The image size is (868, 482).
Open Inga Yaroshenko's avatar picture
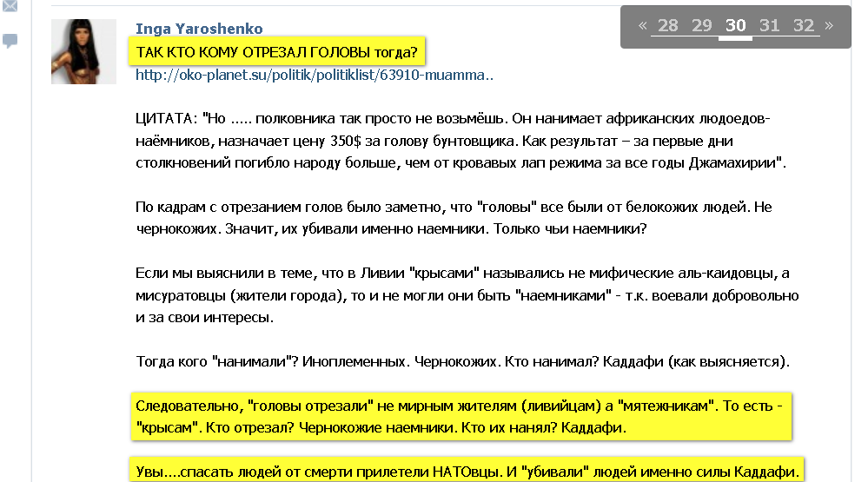point(83,51)
